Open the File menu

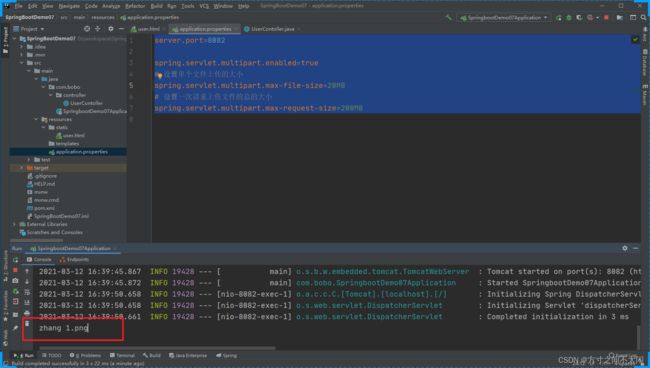(19, 6)
